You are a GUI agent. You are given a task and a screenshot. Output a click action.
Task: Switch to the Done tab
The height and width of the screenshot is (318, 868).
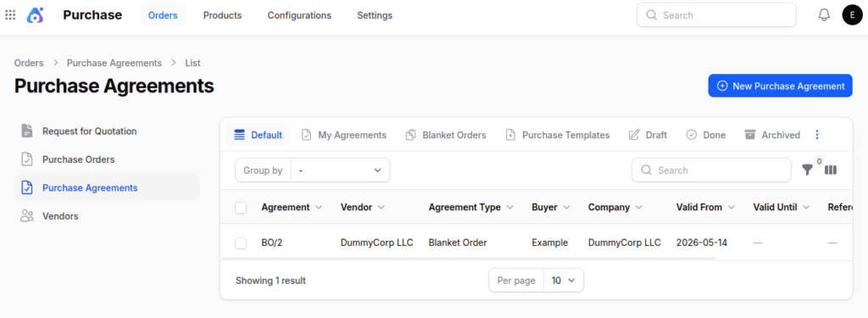coord(706,135)
